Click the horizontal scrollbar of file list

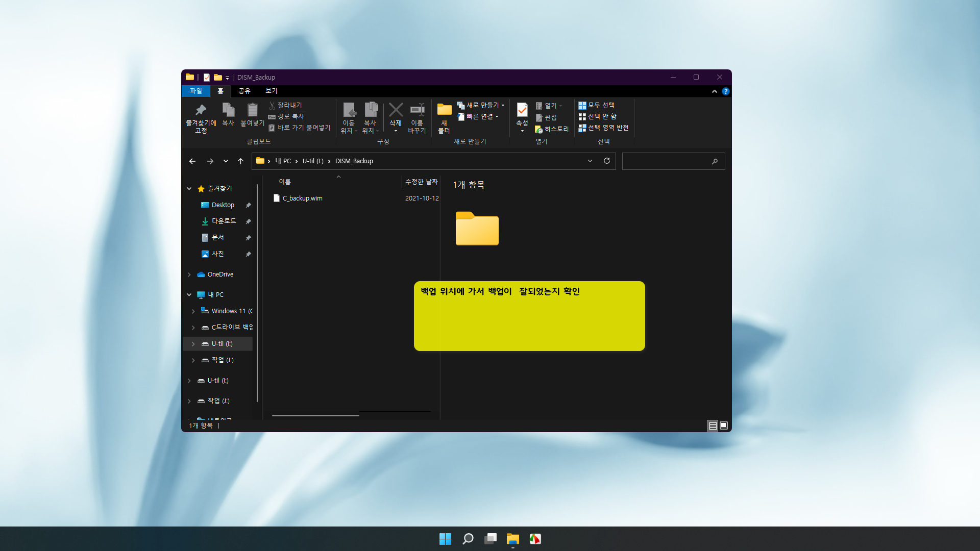(315, 416)
